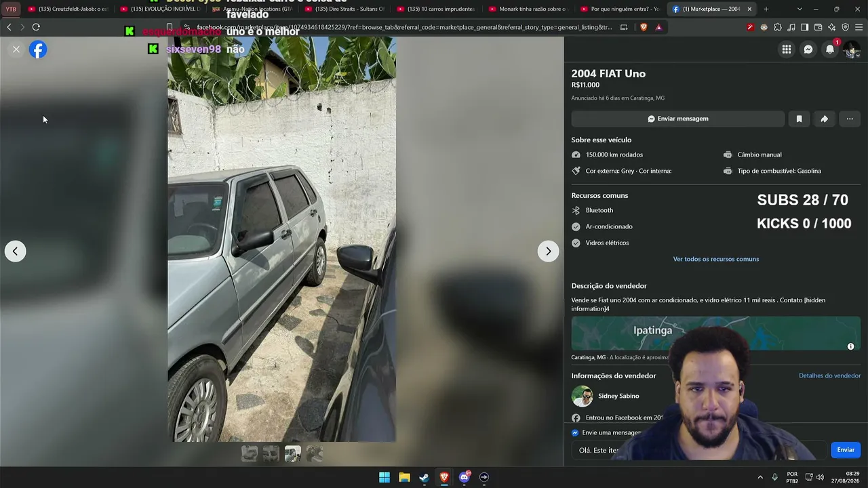Screen dimensions: 868x488
Task: Click the browser address bar URL
Action: pos(404,27)
